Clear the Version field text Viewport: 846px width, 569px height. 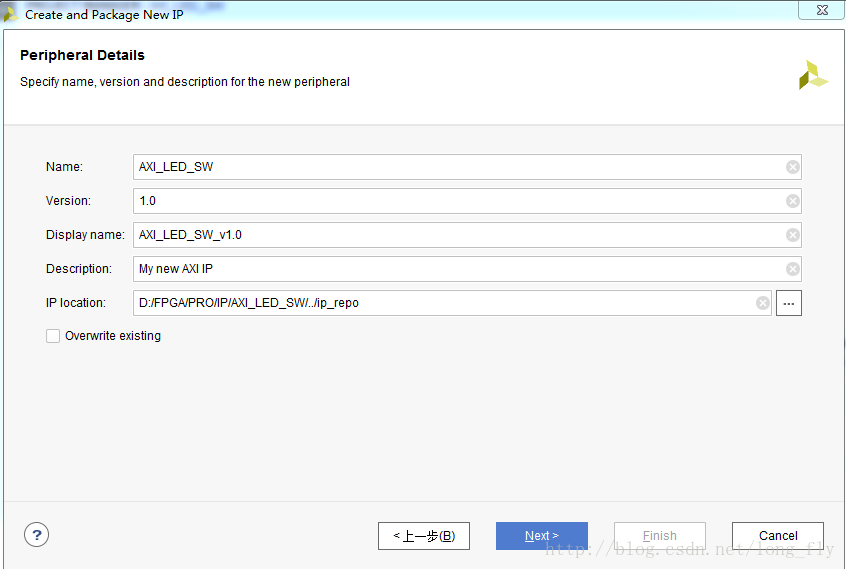click(793, 201)
